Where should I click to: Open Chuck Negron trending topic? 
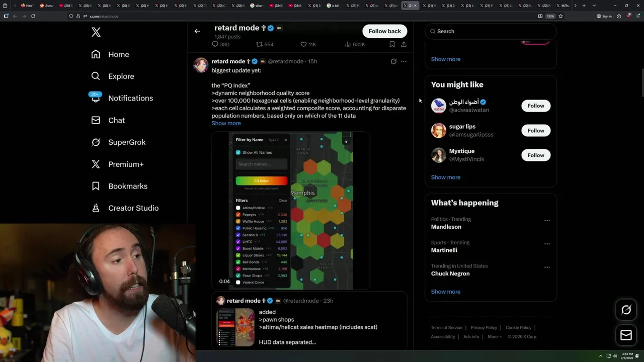[450, 274]
